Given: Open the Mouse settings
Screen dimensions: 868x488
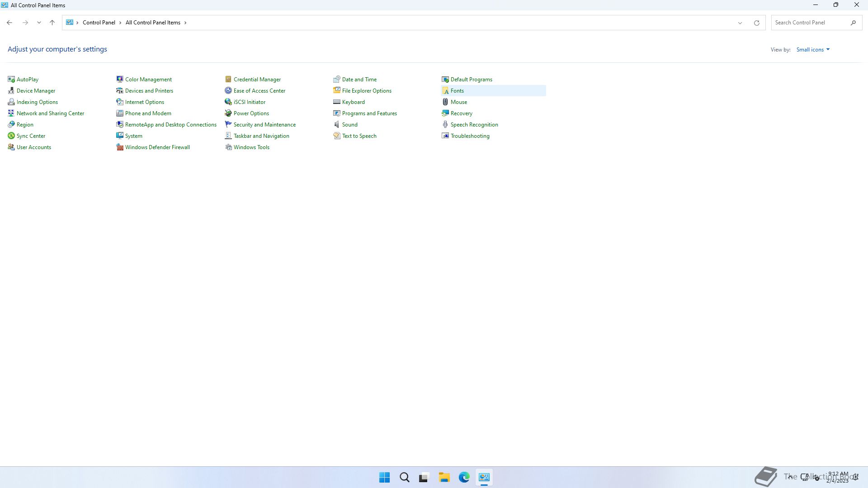Looking at the screenshot, I should (459, 102).
